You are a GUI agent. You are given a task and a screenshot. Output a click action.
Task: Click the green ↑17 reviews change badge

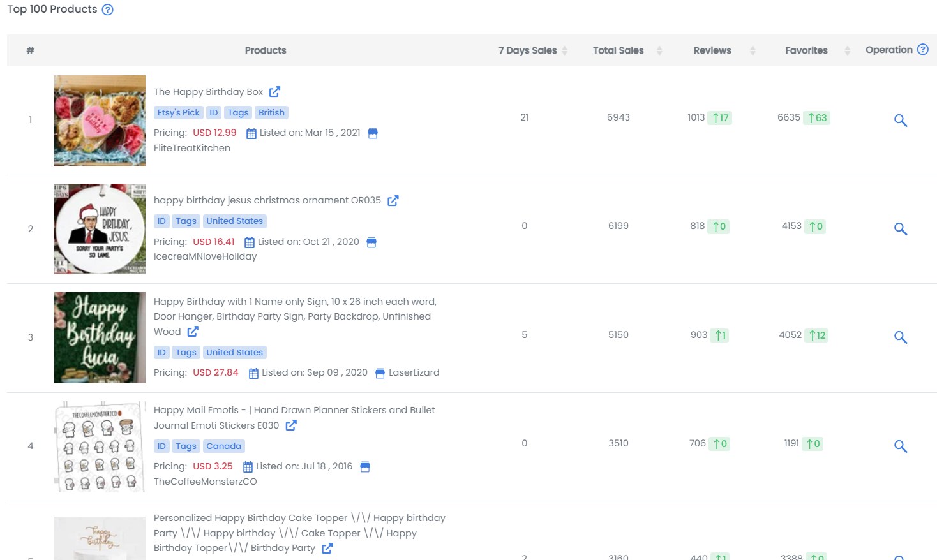tap(721, 118)
